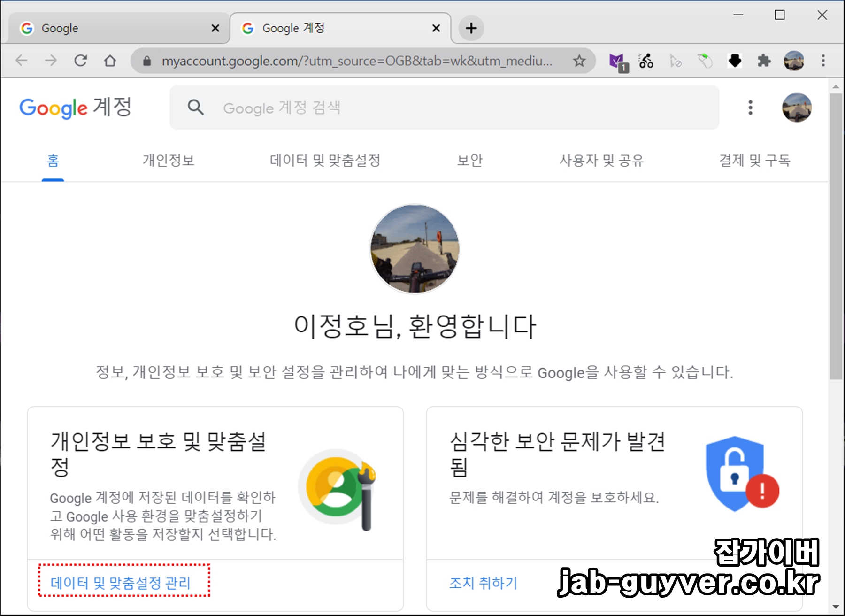Click the browser back arrow
This screenshot has width=845, height=616.
pyautogui.click(x=22, y=61)
